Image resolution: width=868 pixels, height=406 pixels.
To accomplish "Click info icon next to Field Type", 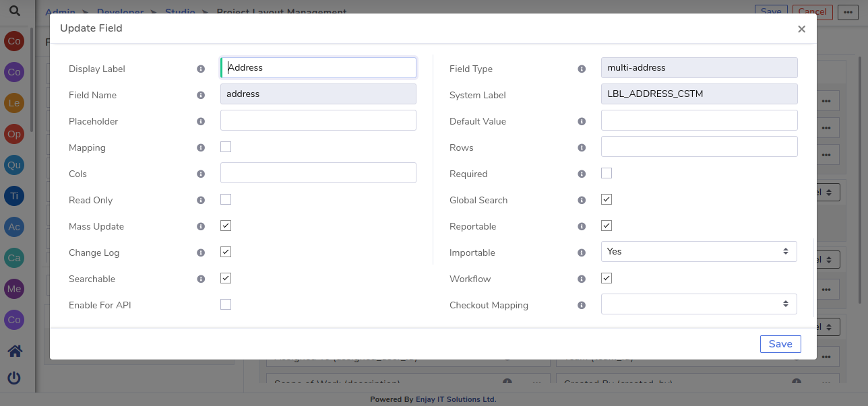I will tap(582, 69).
